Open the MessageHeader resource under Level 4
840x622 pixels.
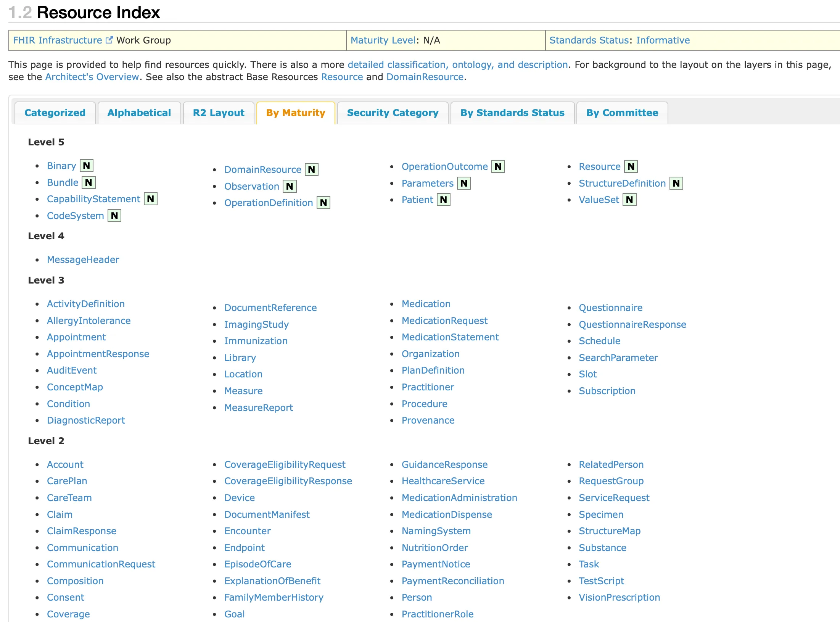click(83, 259)
